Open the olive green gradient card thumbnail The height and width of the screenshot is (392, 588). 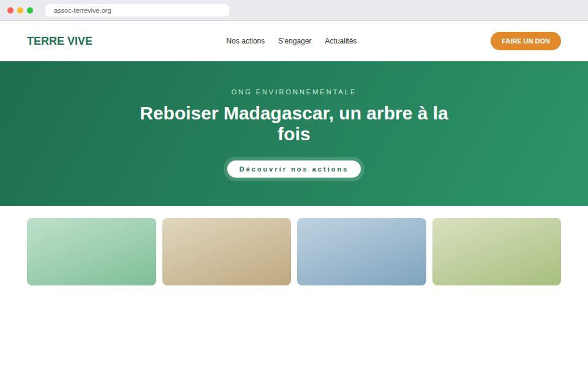pos(497,252)
